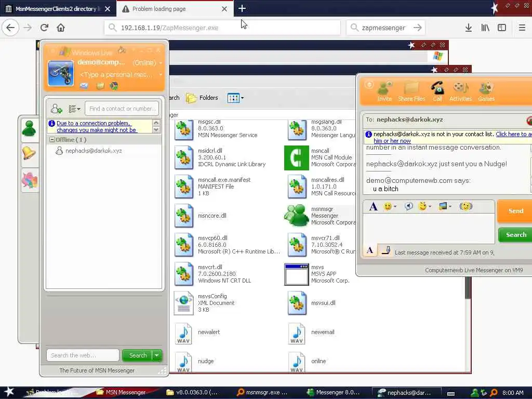Select the handwriting pen mode tab

[x=385, y=251]
